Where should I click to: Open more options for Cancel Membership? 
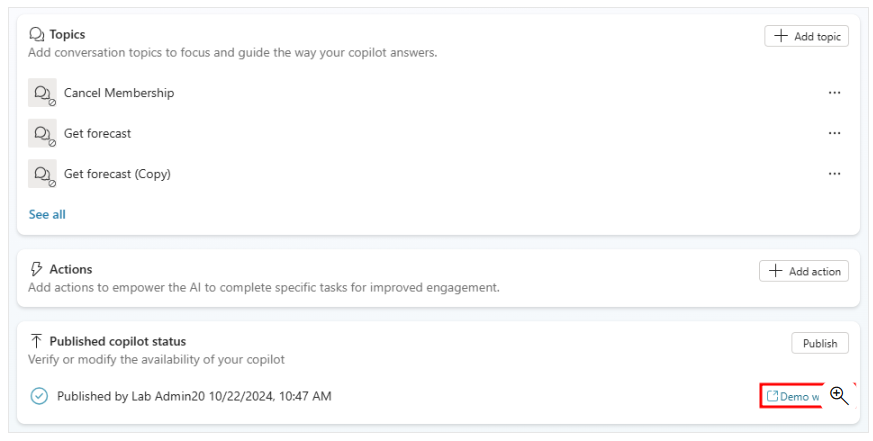[834, 93]
